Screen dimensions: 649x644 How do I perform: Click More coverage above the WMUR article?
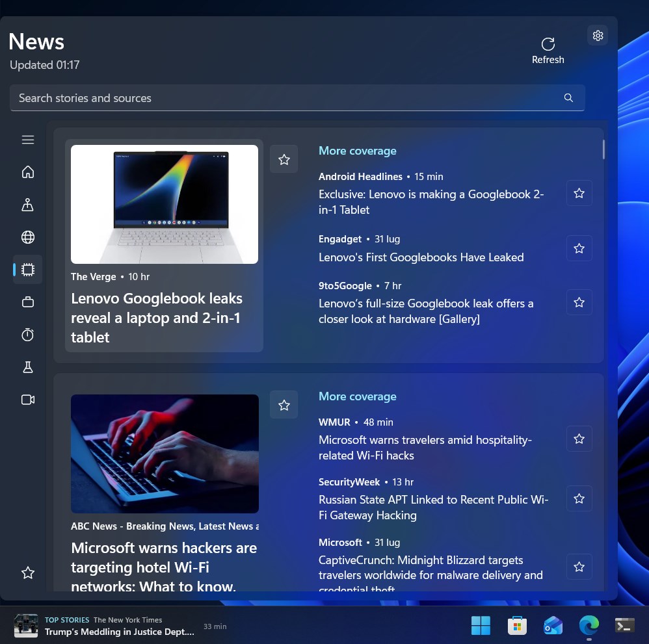pyautogui.click(x=357, y=396)
